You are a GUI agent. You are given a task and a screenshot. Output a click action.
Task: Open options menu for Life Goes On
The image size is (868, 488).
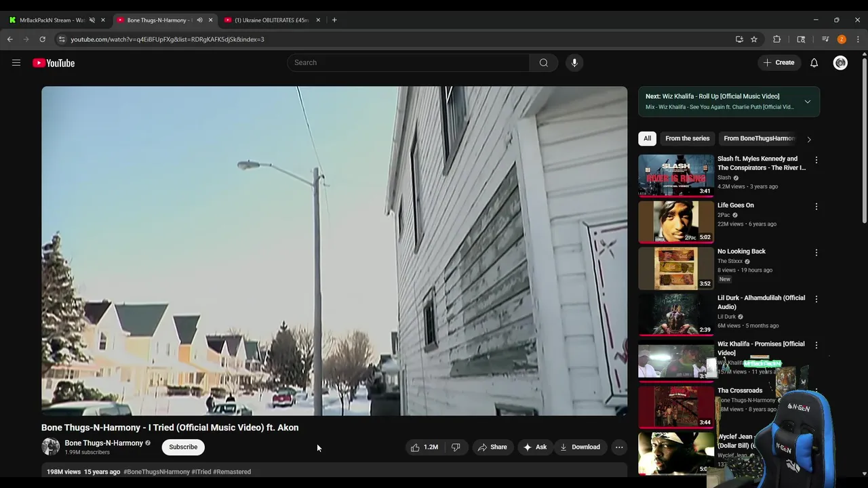(x=816, y=206)
